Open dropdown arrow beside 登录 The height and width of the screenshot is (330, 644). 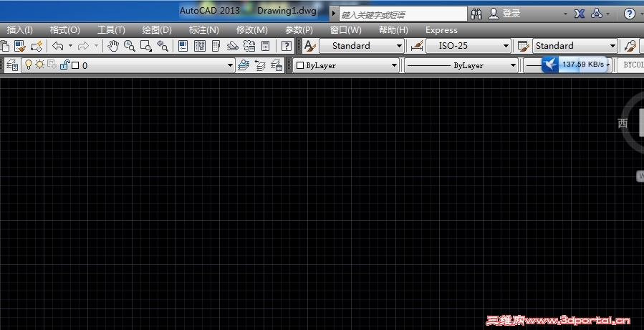click(565, 14)
